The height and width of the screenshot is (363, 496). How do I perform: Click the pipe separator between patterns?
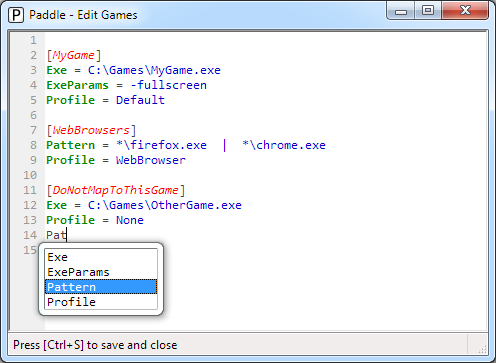tap(224, 145)
